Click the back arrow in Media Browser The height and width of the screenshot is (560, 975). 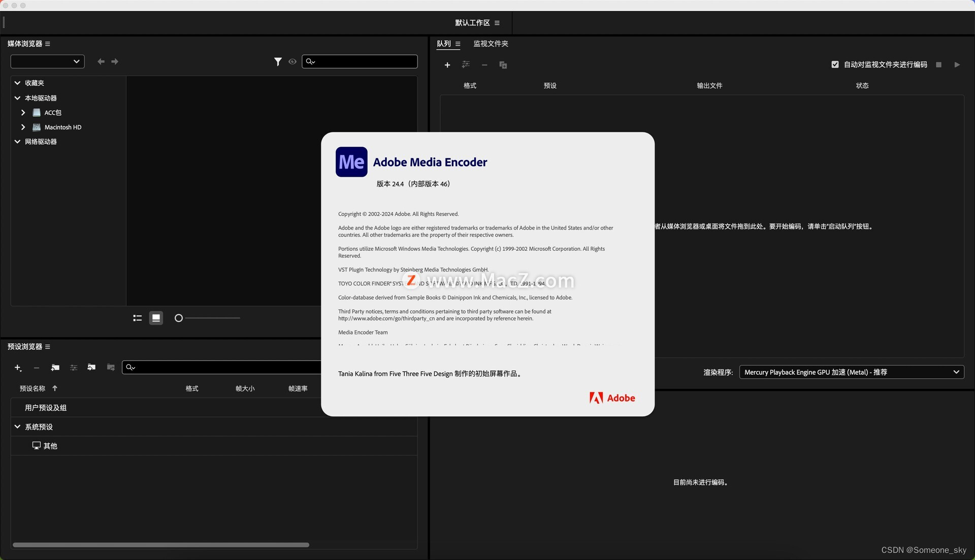click(101, 61)
